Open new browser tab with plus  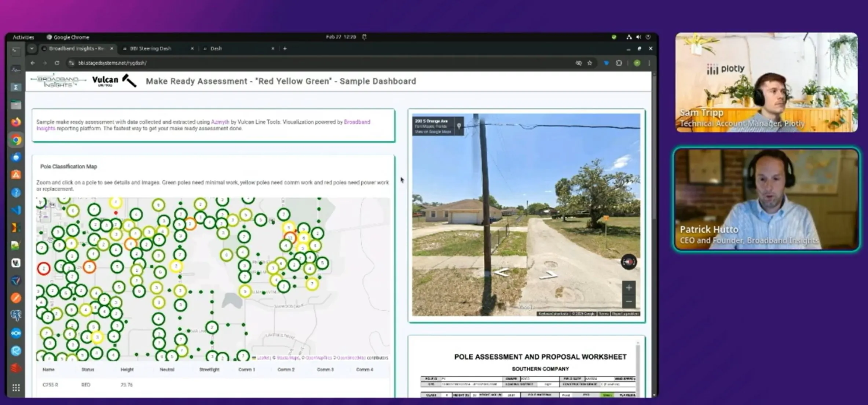click(x=285, y=48)
